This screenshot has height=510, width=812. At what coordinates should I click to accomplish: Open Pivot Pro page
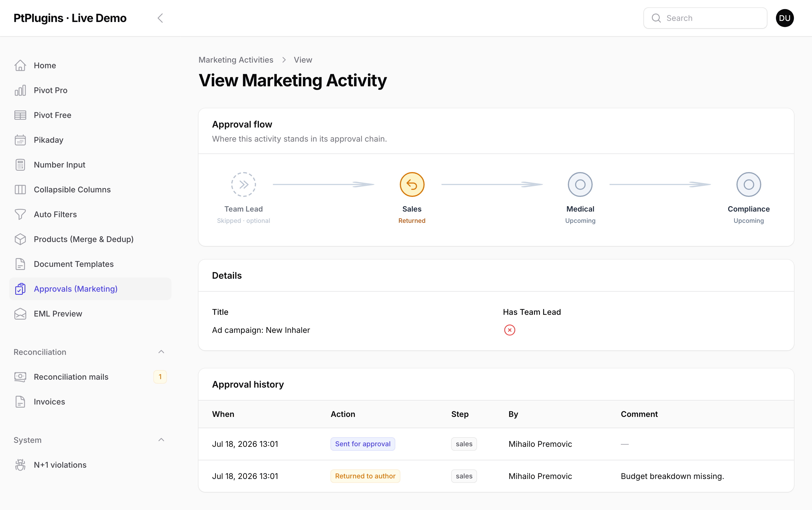[90, 90]
